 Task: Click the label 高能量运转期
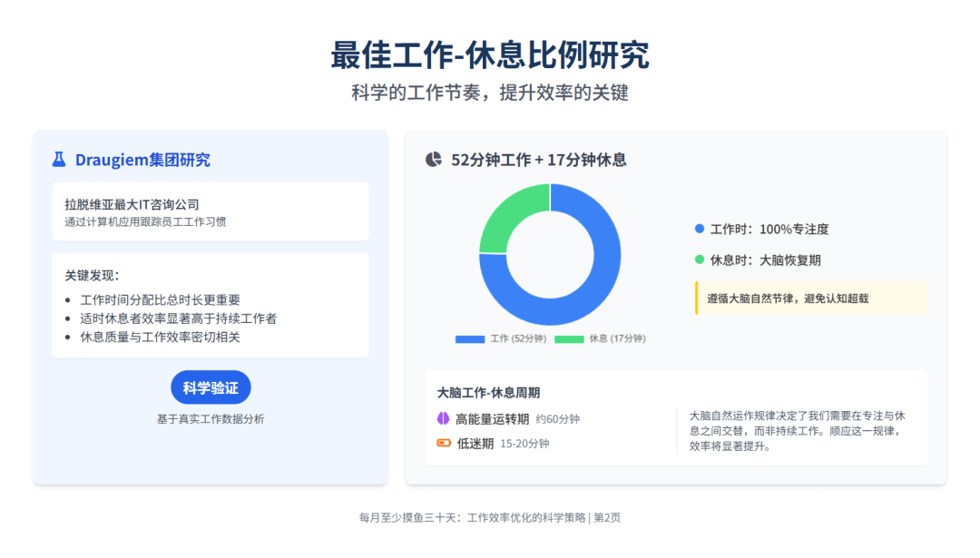point(493,418)
